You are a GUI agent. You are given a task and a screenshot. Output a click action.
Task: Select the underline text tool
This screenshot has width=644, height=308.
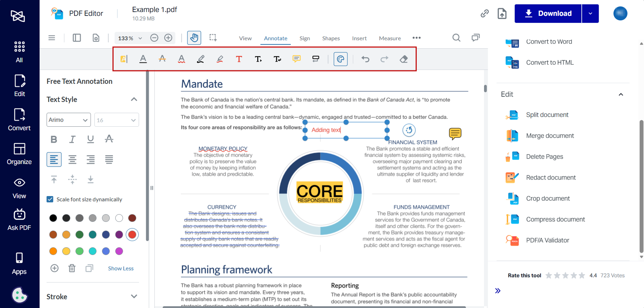click(143, 59)
